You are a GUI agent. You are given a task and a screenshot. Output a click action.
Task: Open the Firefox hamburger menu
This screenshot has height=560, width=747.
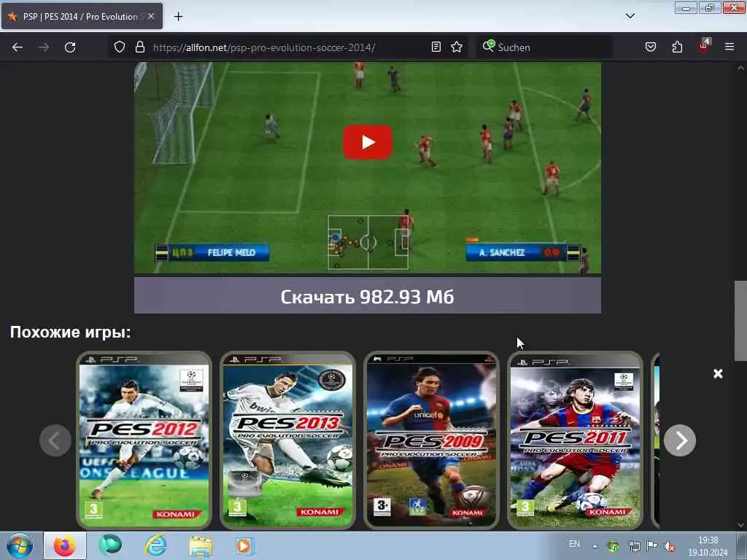tap(729, 47)
